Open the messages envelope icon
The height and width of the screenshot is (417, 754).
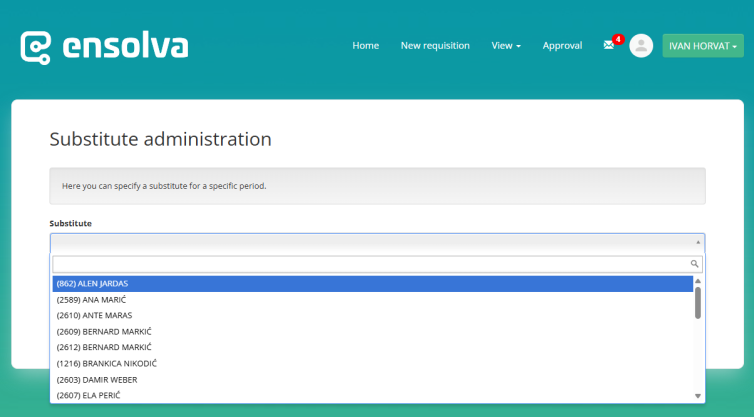[608, 45]
